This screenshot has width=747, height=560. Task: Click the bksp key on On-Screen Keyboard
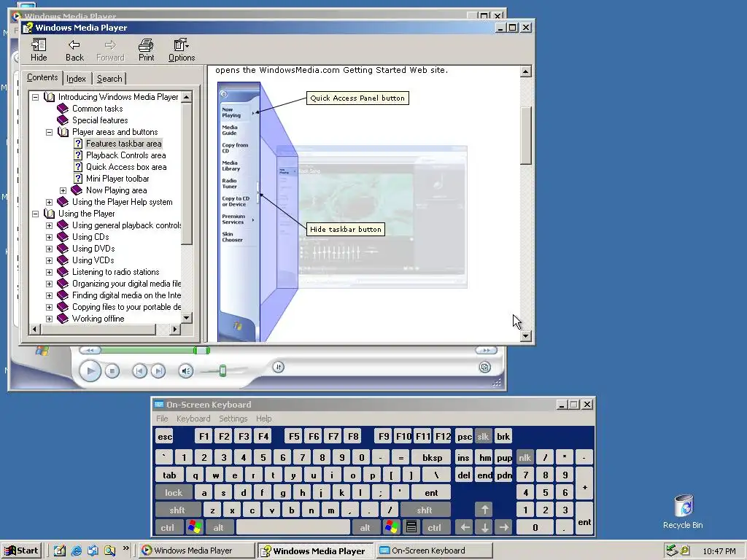coord(432,458)
